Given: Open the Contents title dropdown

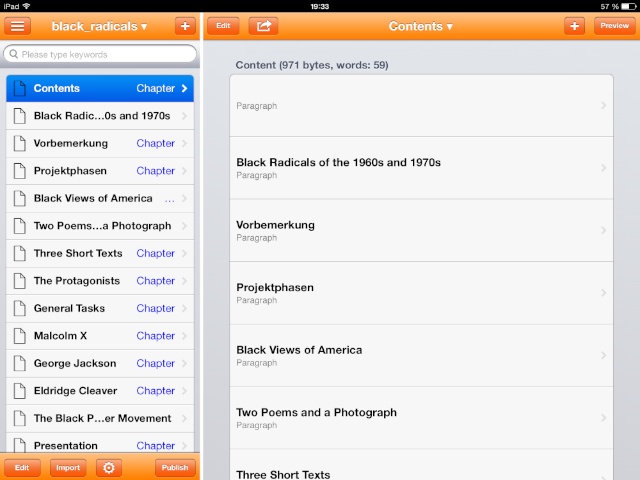Looking at the screenshot, I should (x=420, y=26).
